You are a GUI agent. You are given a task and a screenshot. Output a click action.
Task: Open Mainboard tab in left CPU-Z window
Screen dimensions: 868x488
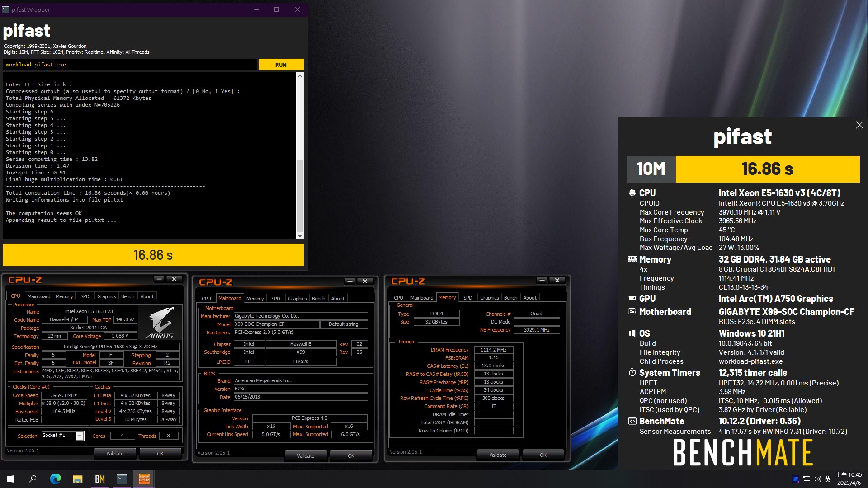click(x=39, y=296)
